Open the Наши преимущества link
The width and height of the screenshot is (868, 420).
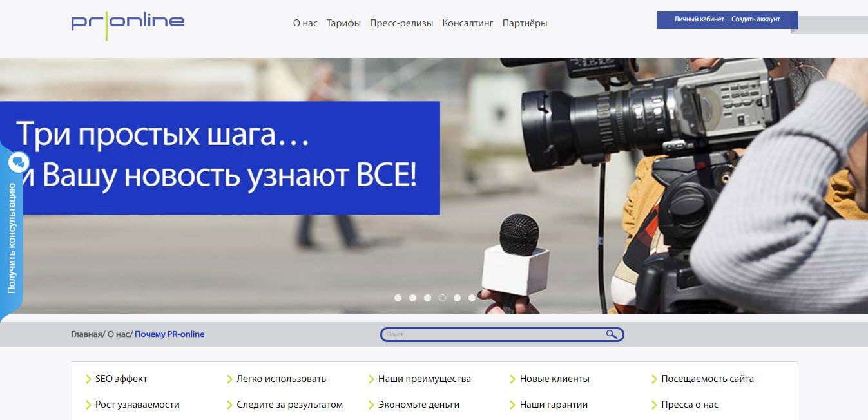tap(425, 379)
